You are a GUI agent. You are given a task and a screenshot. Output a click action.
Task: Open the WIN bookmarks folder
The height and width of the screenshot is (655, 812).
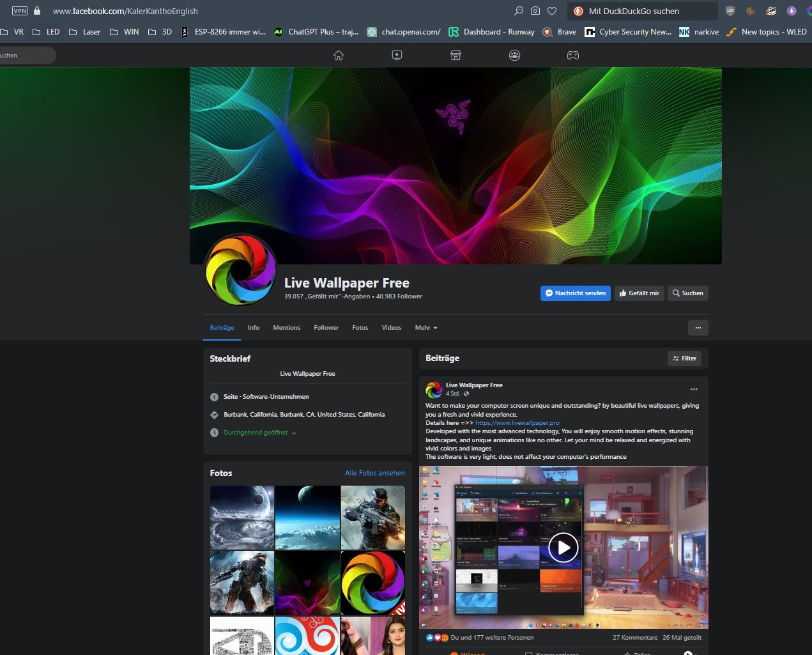coord(124,31)
